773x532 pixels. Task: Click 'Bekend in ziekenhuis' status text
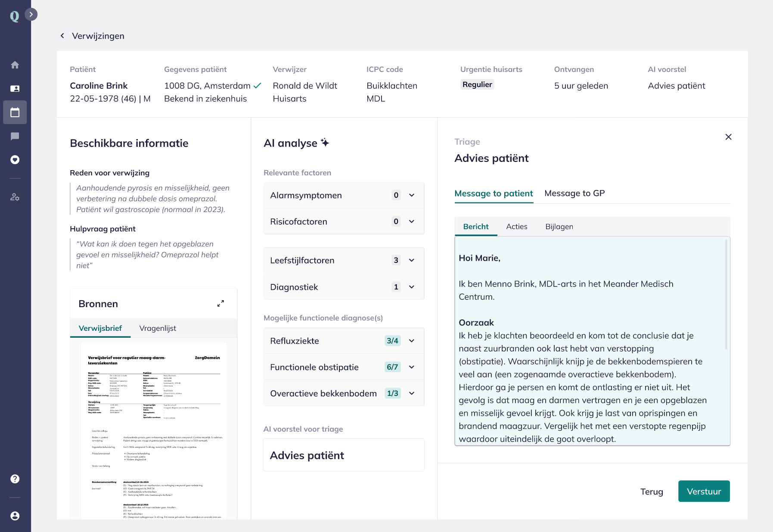pos(205,99)
